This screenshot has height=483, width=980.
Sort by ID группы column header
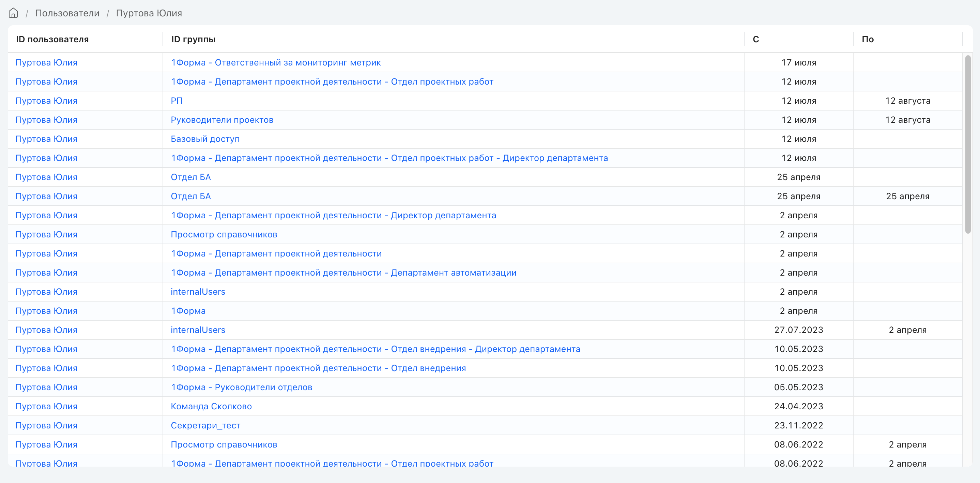[x=193, y=39]
